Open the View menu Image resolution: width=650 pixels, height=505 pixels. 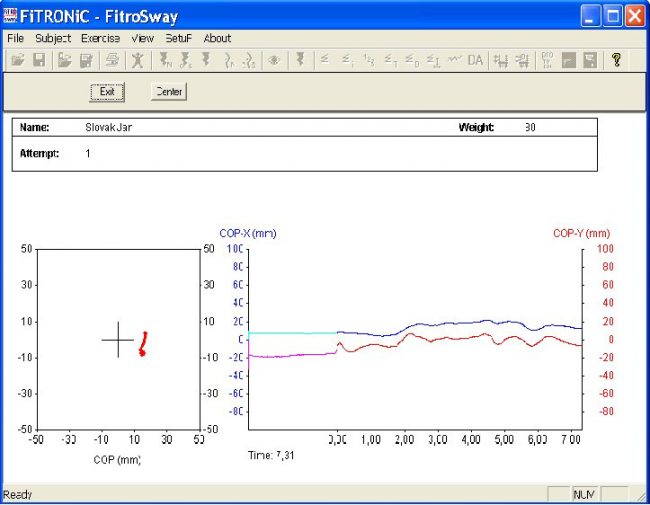click(142, 38)
